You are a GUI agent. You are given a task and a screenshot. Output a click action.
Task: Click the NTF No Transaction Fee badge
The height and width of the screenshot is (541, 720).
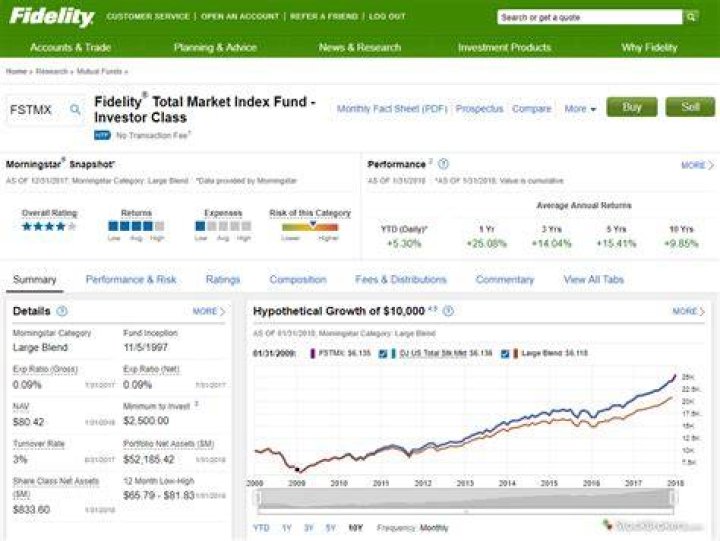pyautogui.click(x=102, y=135)
